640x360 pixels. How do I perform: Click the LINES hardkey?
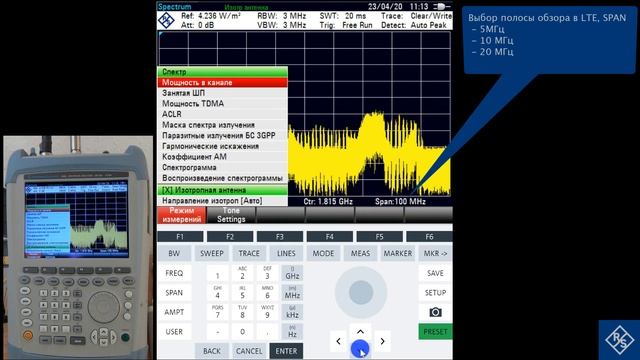click(286, 253)
